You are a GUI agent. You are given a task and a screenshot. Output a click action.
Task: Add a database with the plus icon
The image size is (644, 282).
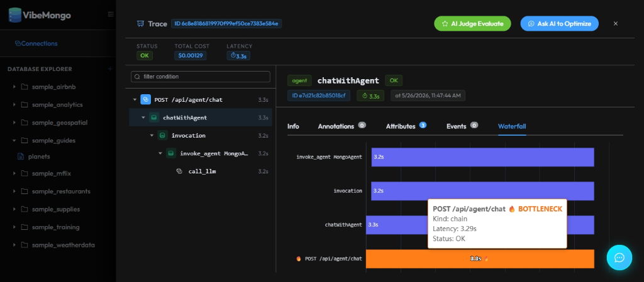tap(110, 69)
